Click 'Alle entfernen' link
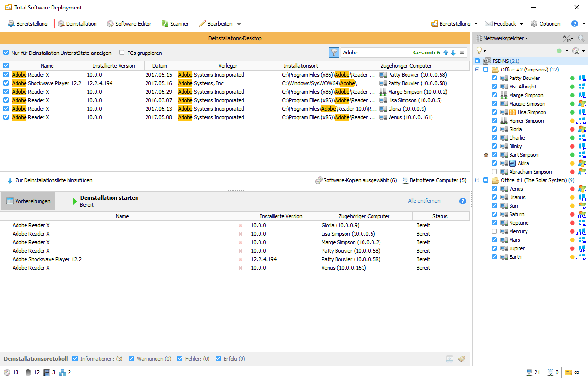Screen dimensions: 588x379 point(424,201)
